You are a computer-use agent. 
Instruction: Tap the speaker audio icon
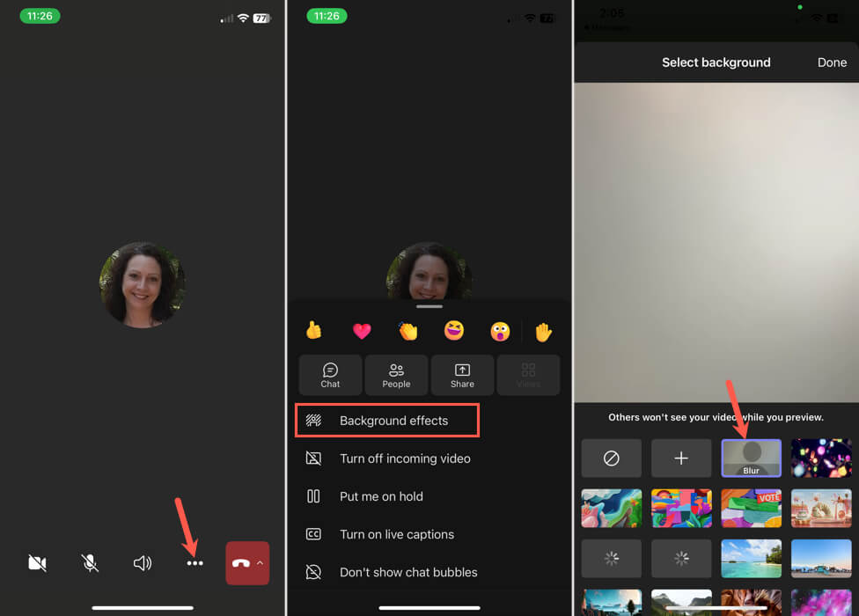point(143,563)
